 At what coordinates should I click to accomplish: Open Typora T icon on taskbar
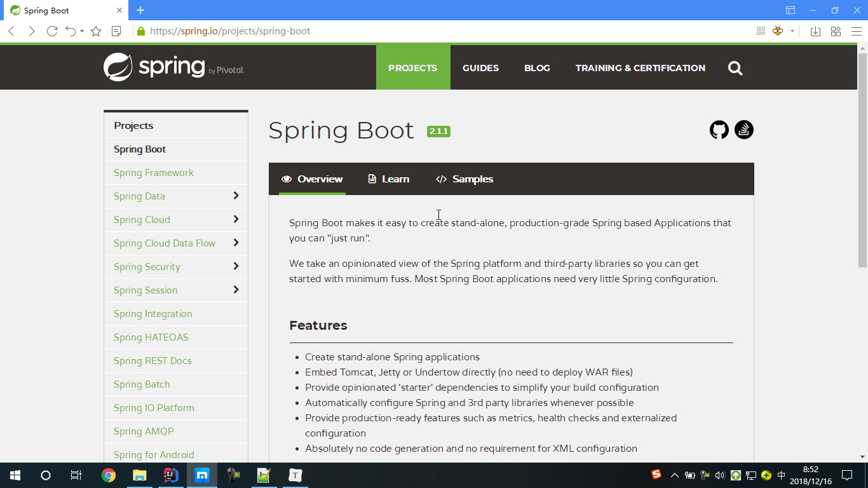(x=295, y=475)
